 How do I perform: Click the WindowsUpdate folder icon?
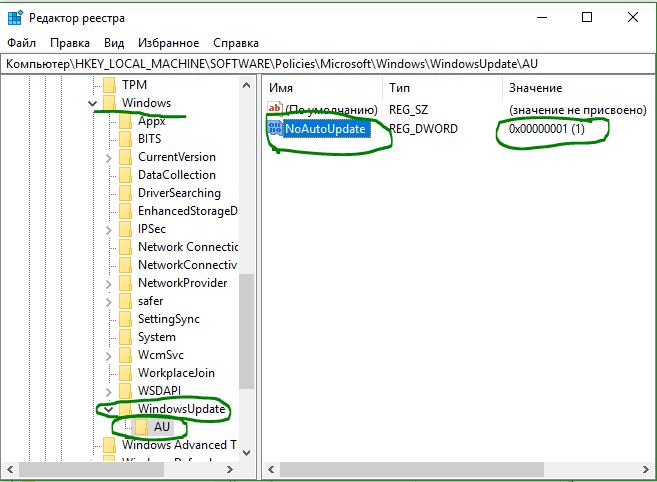click(126, 409)
